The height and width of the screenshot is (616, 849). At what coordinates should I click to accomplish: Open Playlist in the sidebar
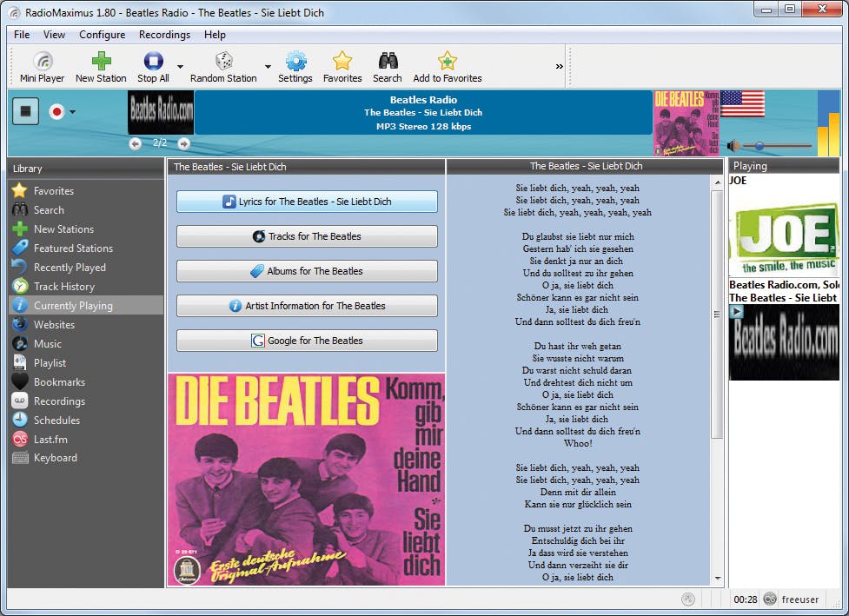85,362
